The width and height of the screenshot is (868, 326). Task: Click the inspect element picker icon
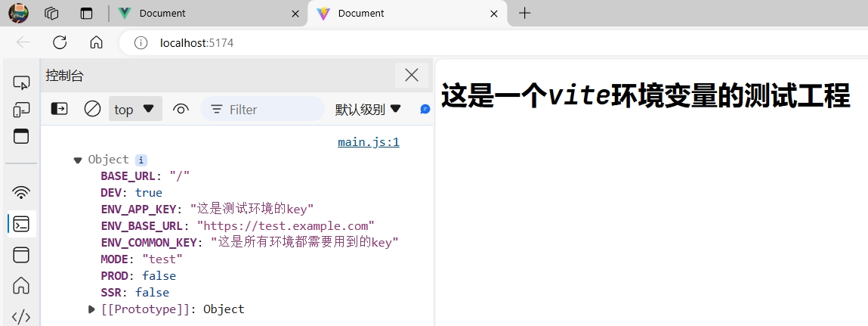[21, 82]
